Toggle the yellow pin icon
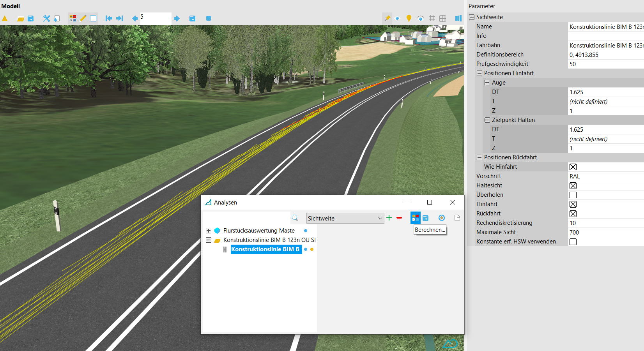Viewport: 644px width, 351px height. pyautogui.click(x=387, y=18)
